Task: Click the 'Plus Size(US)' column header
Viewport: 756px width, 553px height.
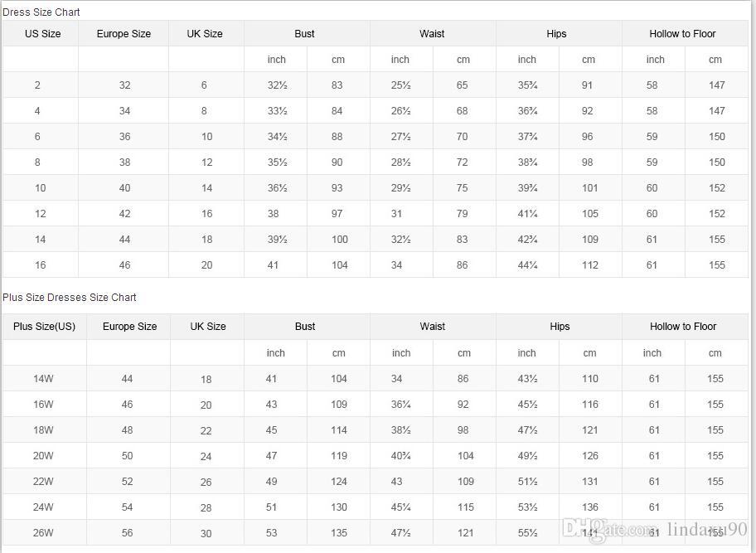Action: pyautogui.click(x=44, y=327)
